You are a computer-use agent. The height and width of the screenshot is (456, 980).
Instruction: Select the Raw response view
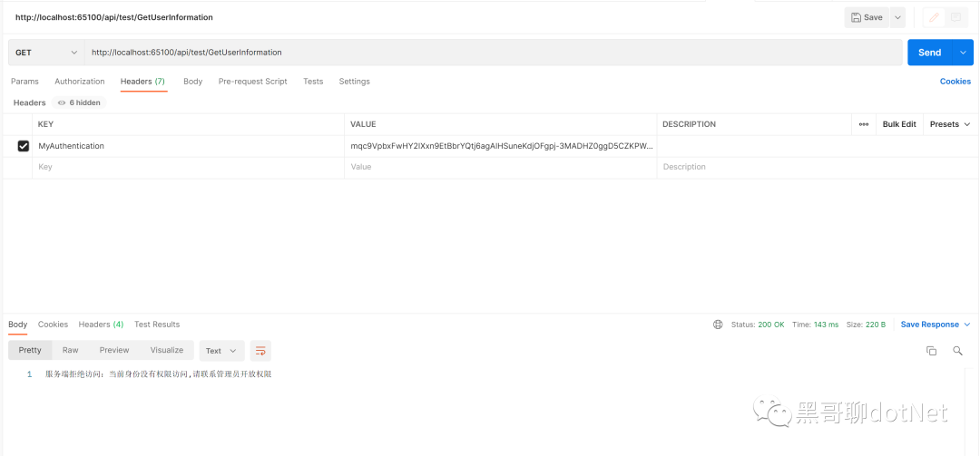[70, 350]
